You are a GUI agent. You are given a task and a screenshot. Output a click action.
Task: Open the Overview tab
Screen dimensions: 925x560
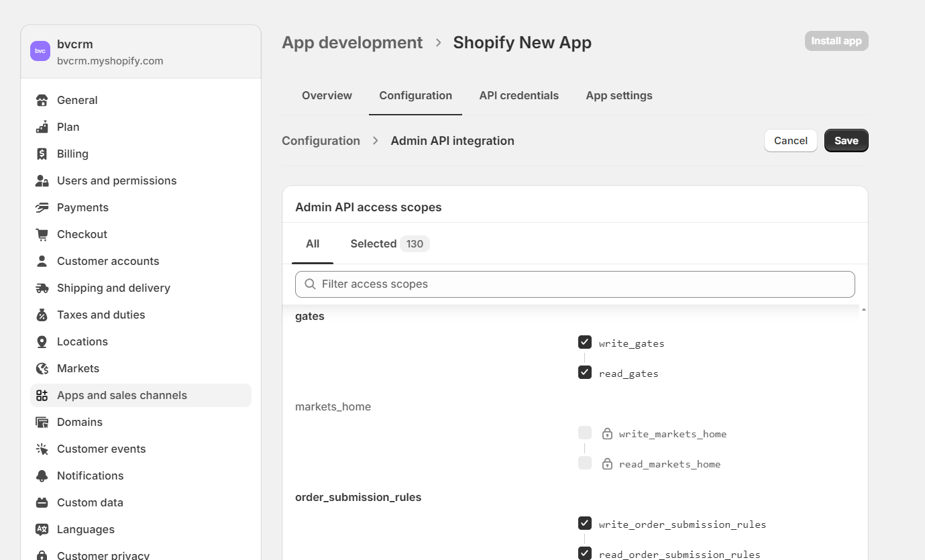tap(327, 95)
